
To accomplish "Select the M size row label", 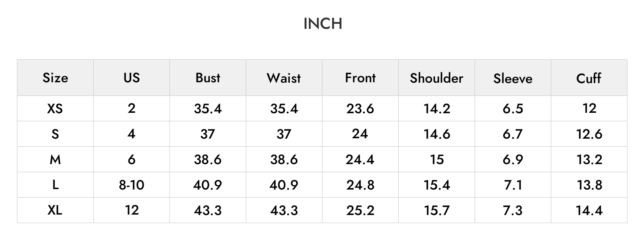I will click(x=55, y=159).
